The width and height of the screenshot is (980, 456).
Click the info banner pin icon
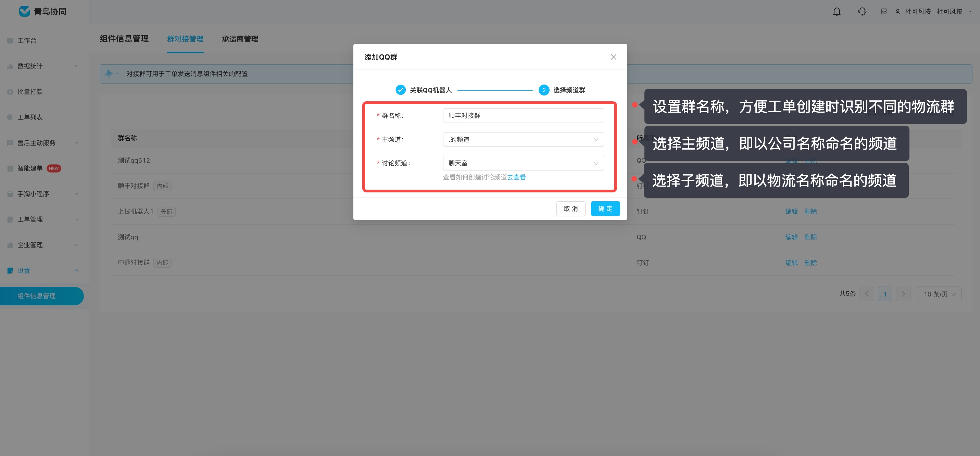pyautogui.click(x=109, y=73)
